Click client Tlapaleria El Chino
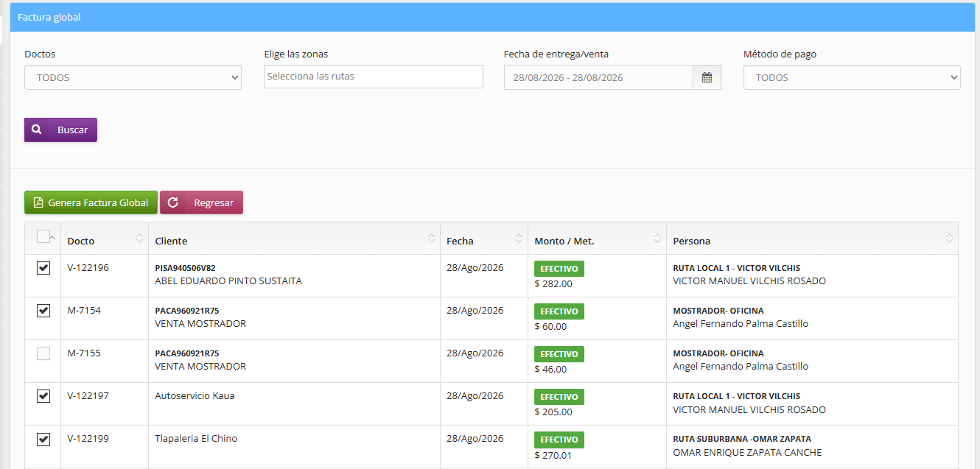Image resolution: width=980 pixels, height=469 pixels. click(x=196, y=439)
